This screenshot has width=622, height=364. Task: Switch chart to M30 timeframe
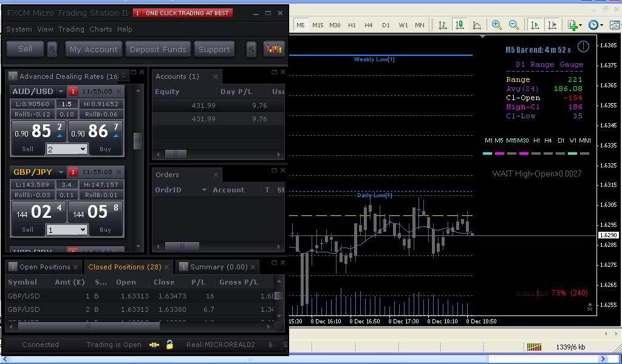pyautogui.click(x=335, y=25)
